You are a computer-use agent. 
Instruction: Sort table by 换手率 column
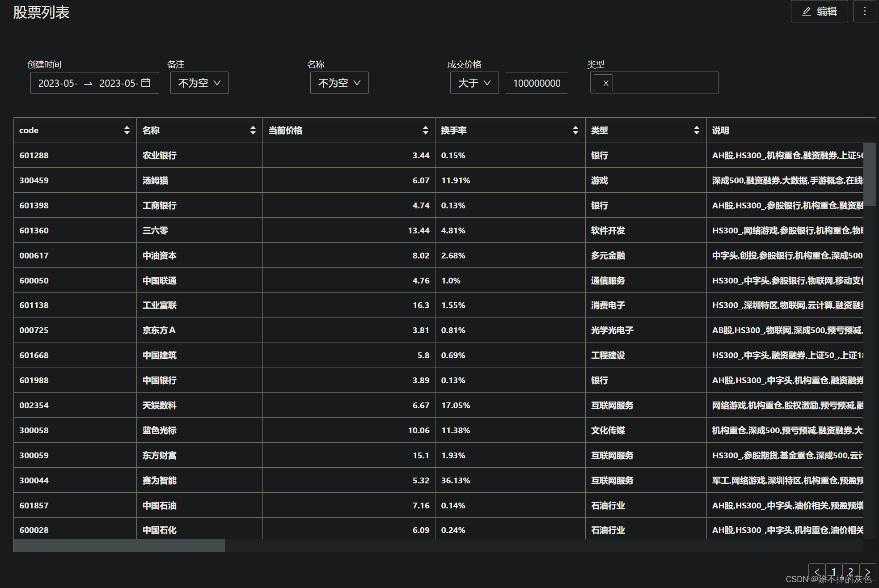575,130
